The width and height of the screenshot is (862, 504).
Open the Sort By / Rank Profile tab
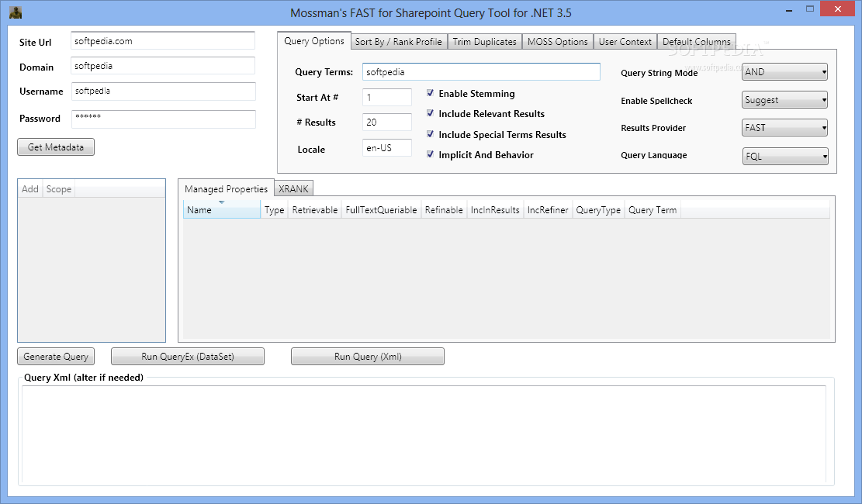click(x=399, y=42)
